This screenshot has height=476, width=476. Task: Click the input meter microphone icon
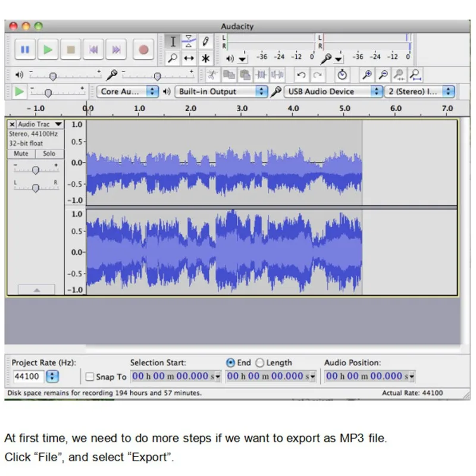(326, 58)
